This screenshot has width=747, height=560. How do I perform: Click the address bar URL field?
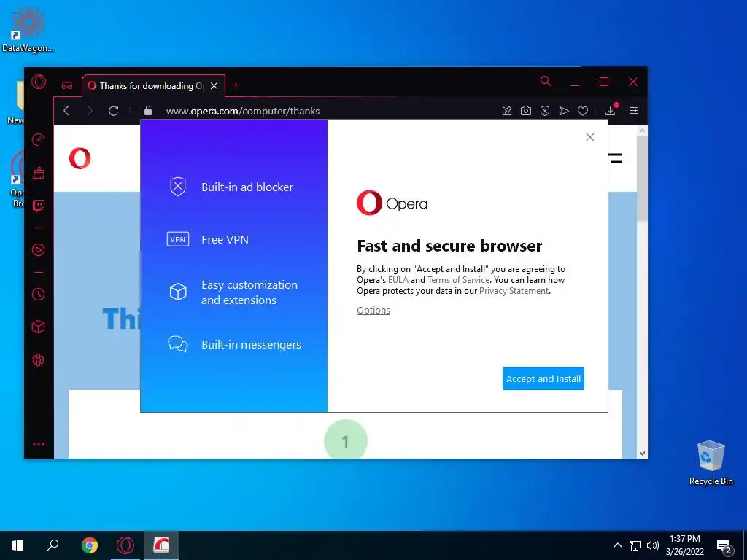coord(242,111)
